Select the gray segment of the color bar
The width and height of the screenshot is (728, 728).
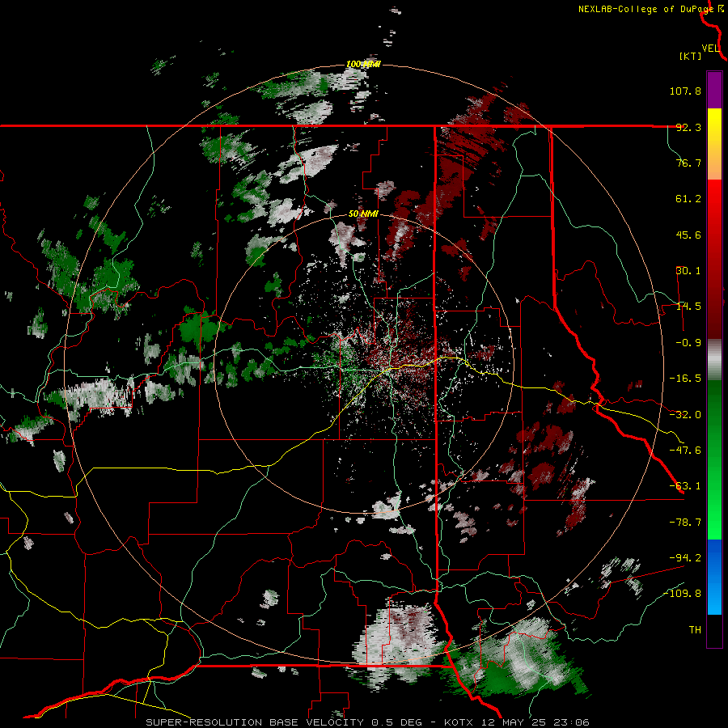714,360
